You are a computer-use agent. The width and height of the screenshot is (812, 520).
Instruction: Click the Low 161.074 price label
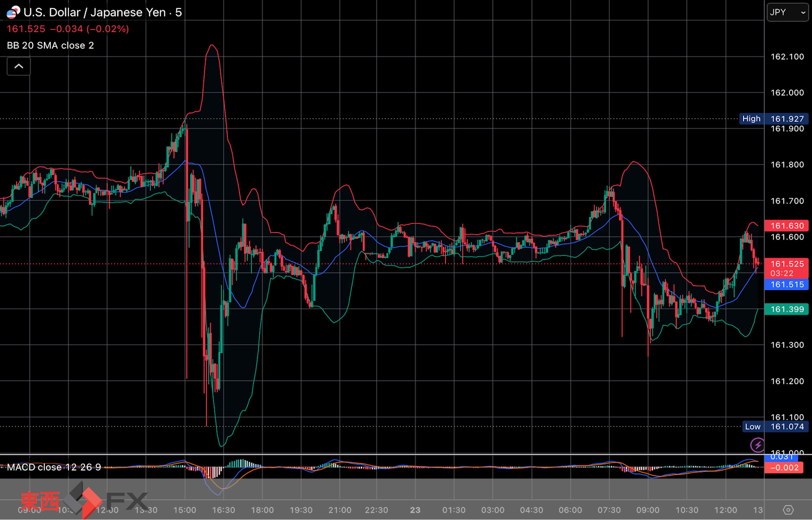pyautogui.click(x=775, y=426)
